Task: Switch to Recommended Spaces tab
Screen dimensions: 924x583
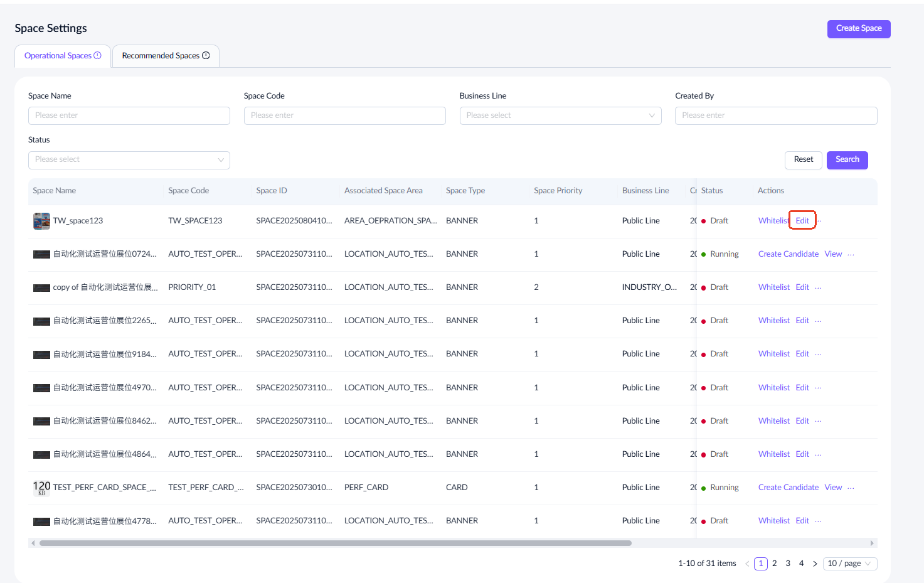Action: (165, 56)
